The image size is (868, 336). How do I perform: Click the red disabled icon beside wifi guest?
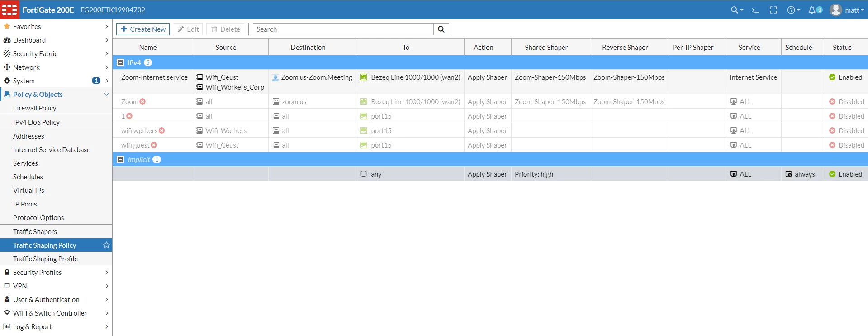[153, 145]
